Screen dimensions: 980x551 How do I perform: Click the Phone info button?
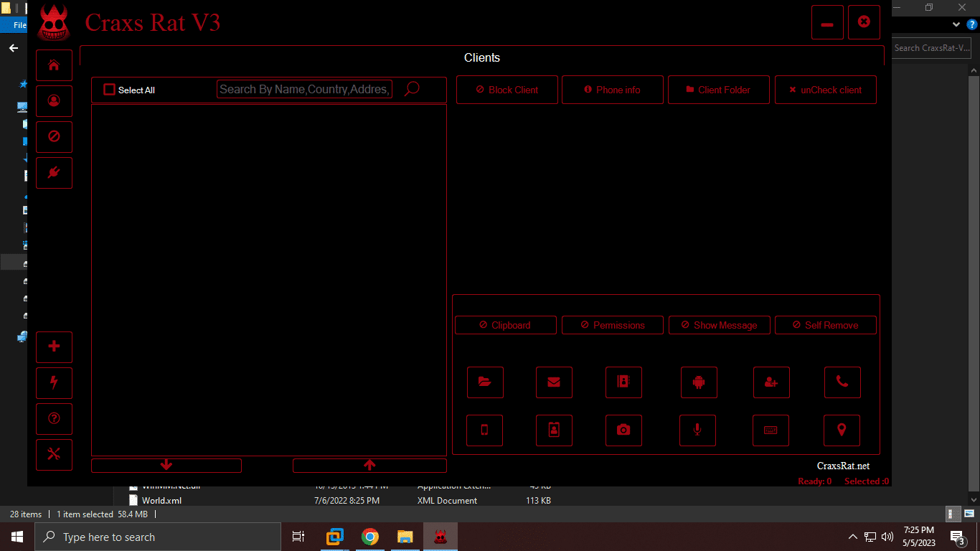pyautogui.click(x=613, y=90)
